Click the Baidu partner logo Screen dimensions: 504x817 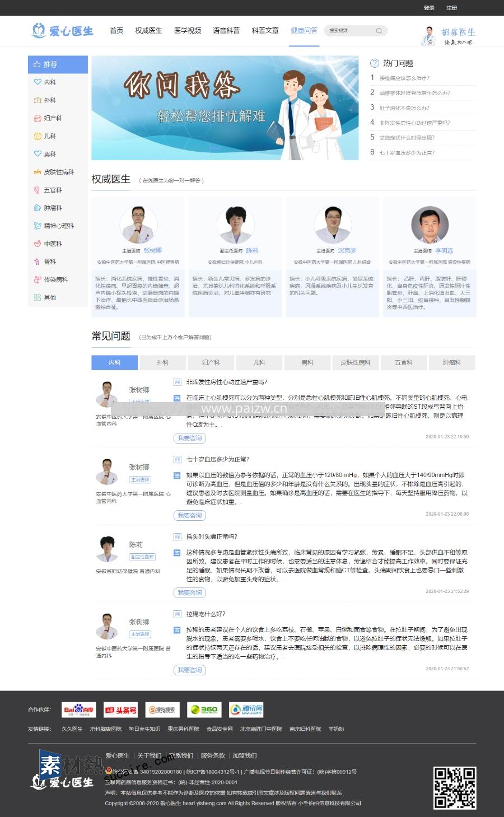point(78,709)
